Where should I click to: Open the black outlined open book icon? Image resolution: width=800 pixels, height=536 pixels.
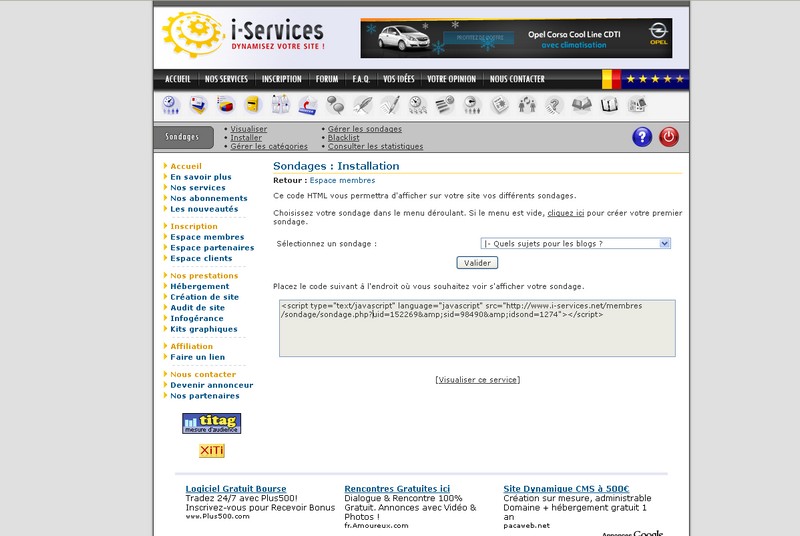tap(609, 105)
